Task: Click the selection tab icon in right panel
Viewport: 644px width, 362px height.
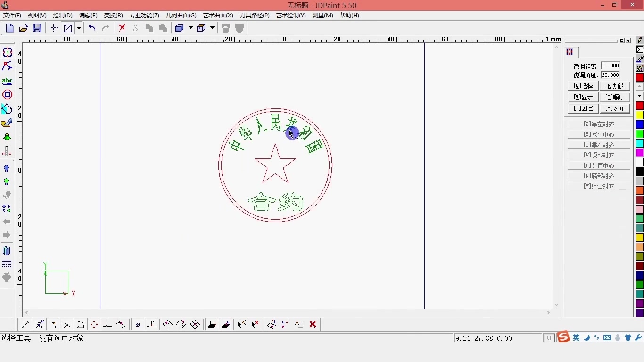Action: pyautogui.click(x=570, y=52)
